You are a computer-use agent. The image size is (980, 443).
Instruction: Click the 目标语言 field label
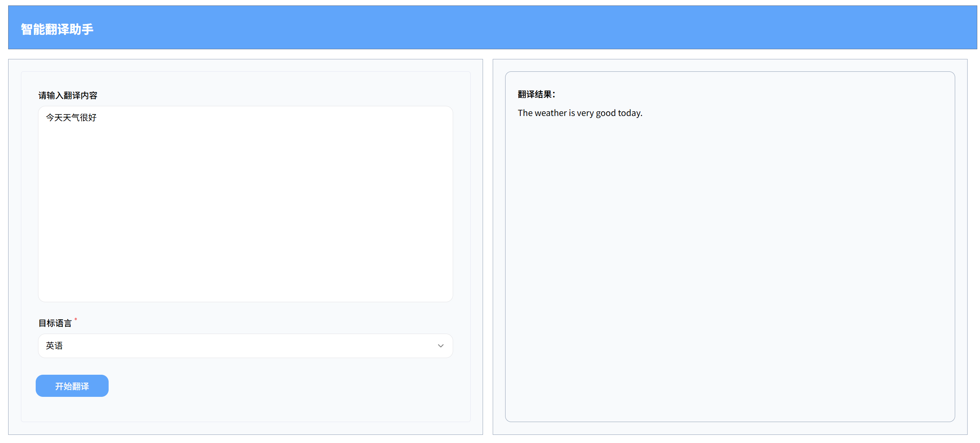pos(55,323)
